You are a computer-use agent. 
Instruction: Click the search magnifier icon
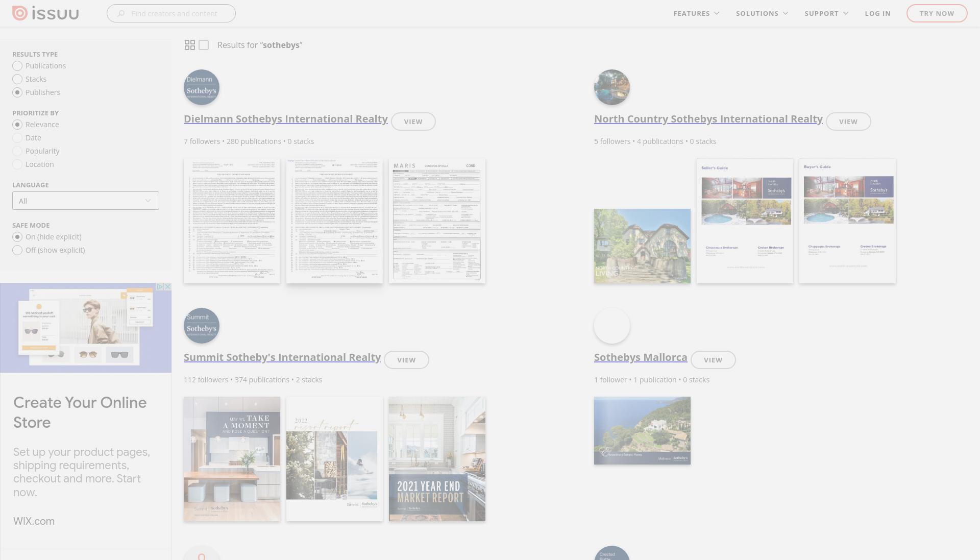pos(121,14)
